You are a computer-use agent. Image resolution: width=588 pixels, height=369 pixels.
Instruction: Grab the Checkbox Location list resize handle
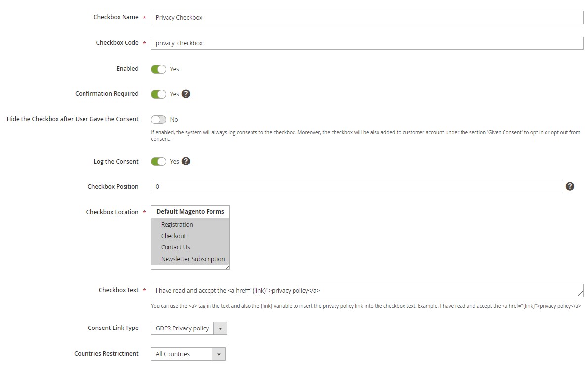tap(226, 267)
